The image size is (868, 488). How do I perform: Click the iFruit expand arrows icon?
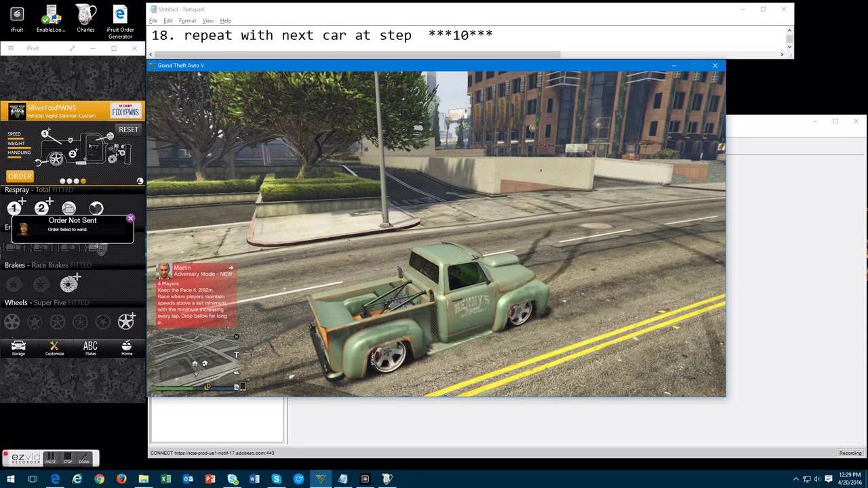click(73, 49)
